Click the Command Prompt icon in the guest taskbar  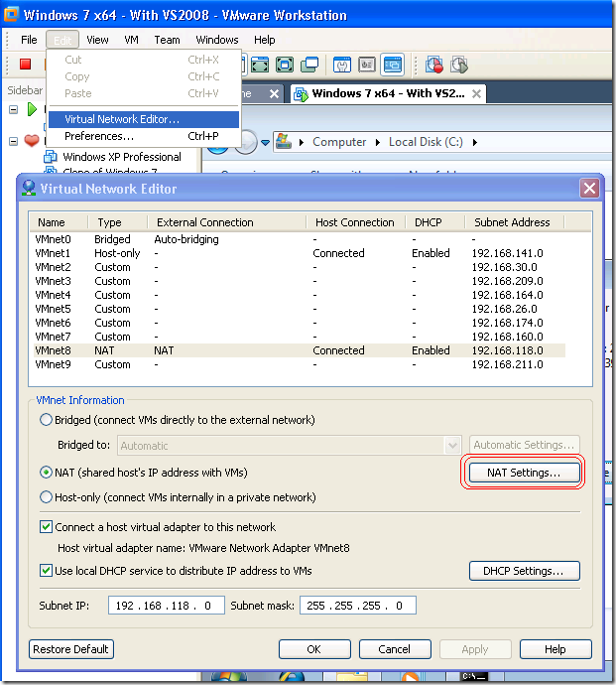click(474, 677)
